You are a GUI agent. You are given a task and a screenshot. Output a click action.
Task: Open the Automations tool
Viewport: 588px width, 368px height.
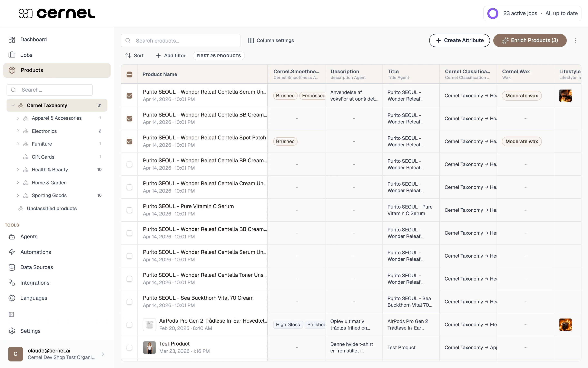pyautogui.click(x=57, y=252)
